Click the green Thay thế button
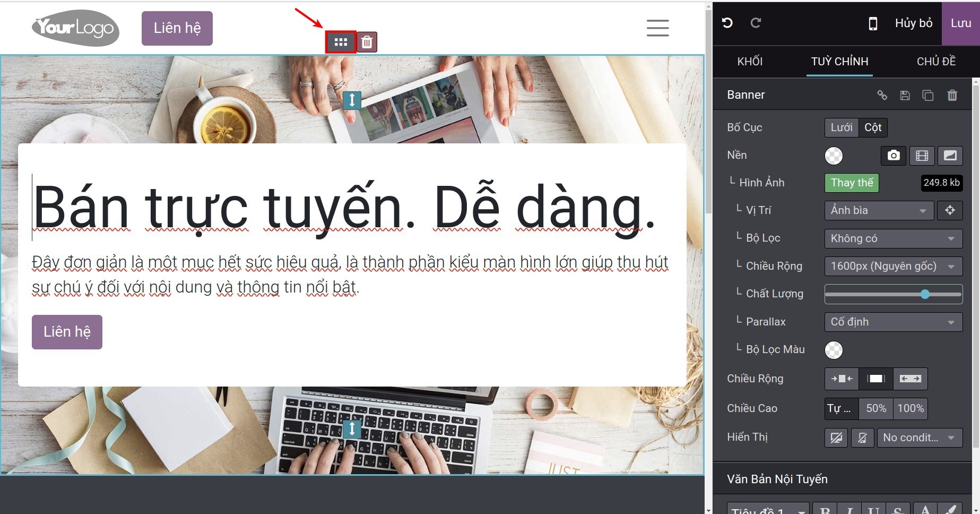 (852, 183)
